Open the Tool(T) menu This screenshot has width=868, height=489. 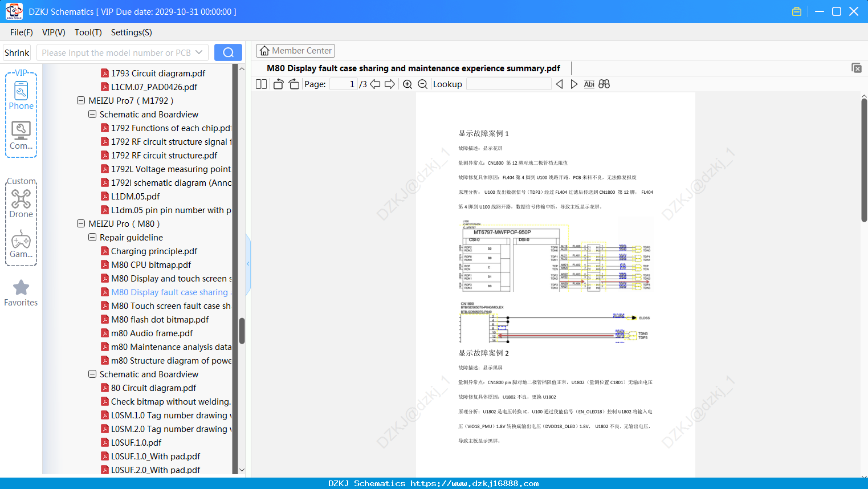[88, 32]
